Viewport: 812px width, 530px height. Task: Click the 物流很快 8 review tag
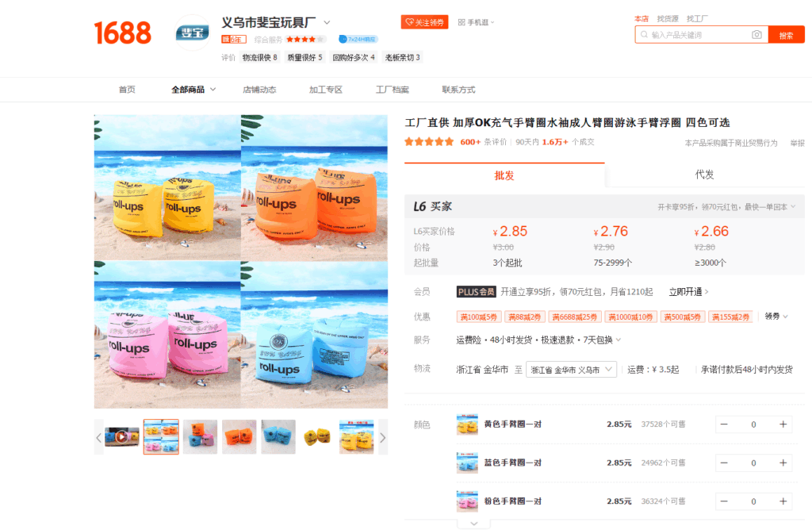[x=259, y=57]
